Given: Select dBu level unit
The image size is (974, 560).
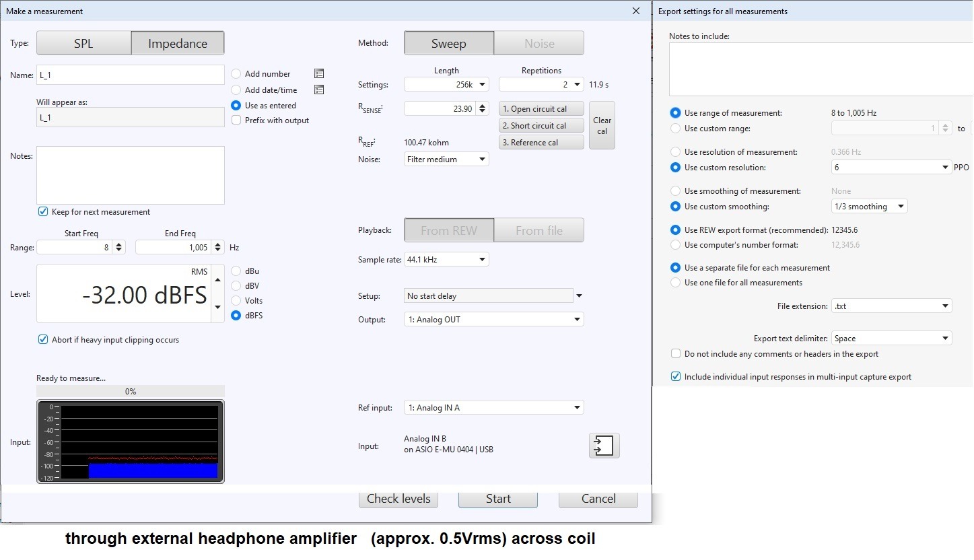Looking at the screenshot, I should click(x=236, y=271).
